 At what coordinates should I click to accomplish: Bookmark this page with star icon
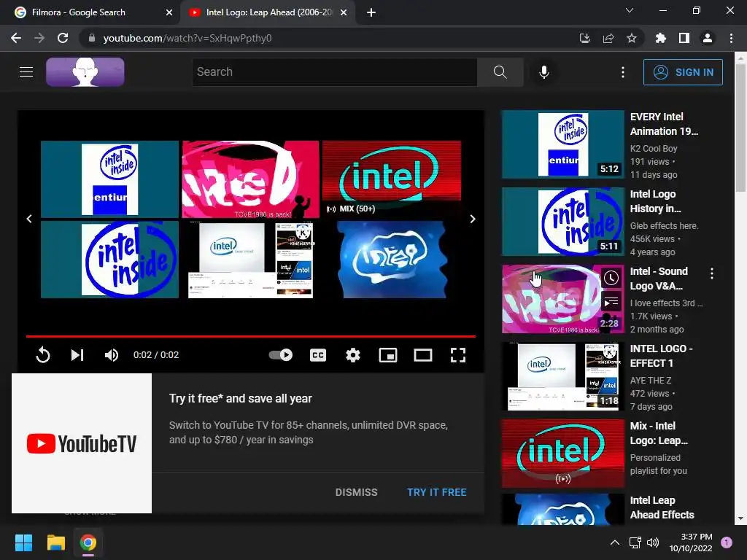631,38
